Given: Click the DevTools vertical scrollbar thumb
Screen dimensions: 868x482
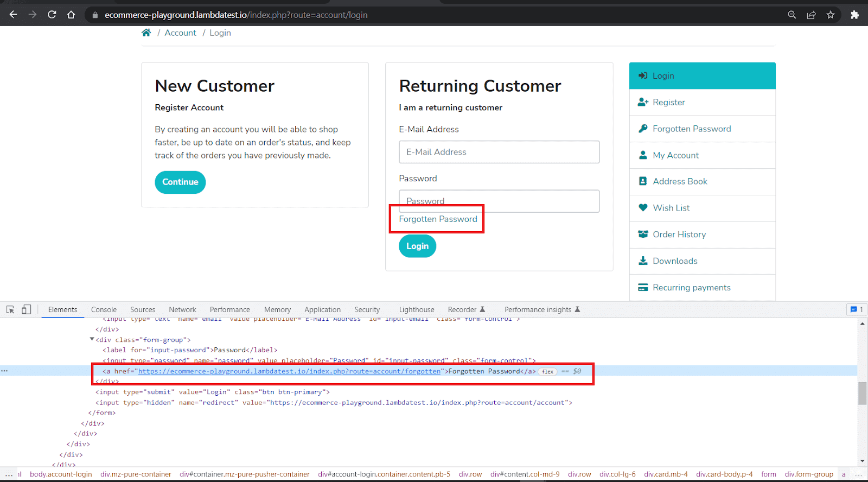Looking at the screenshot, I should [x=862, y=393].
